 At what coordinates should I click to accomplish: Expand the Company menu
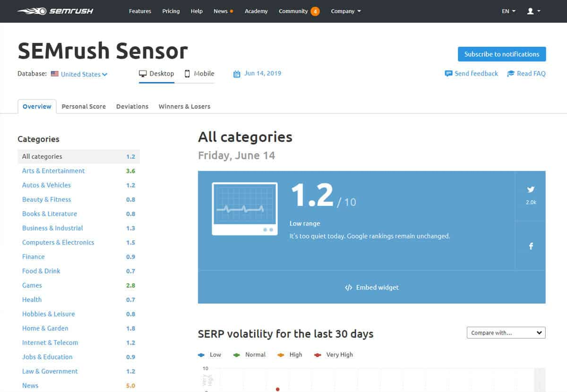(x=346, y=11)
